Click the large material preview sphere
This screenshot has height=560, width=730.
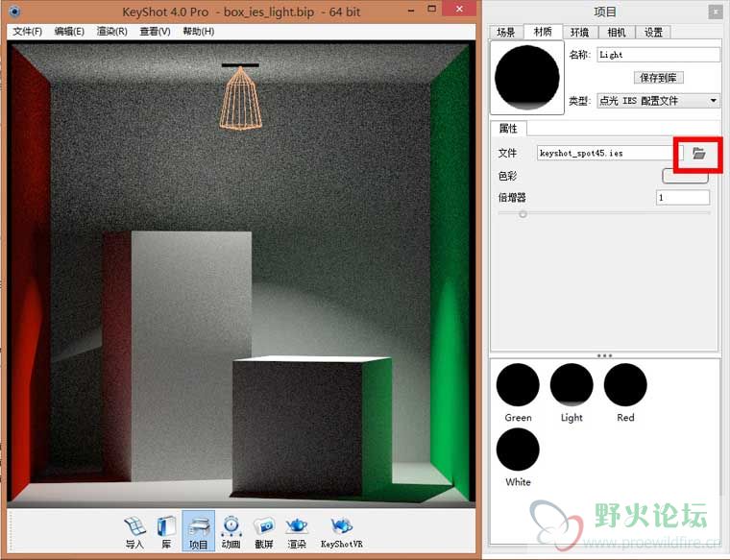click(x=527, y=77)
